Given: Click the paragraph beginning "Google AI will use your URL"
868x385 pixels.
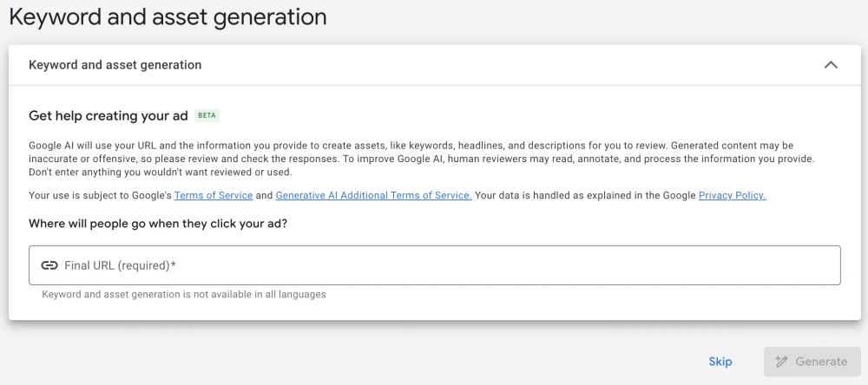Looking at the screenshot, I should coord(421,159).
